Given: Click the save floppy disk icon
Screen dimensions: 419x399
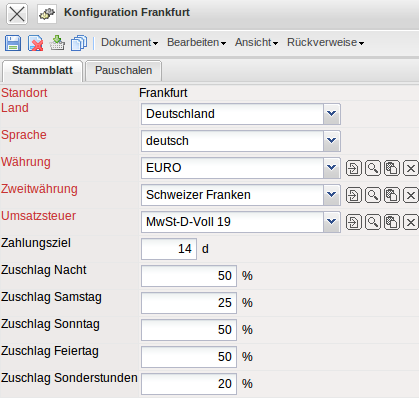Looking at the screenshot, I should coord(13,43).
